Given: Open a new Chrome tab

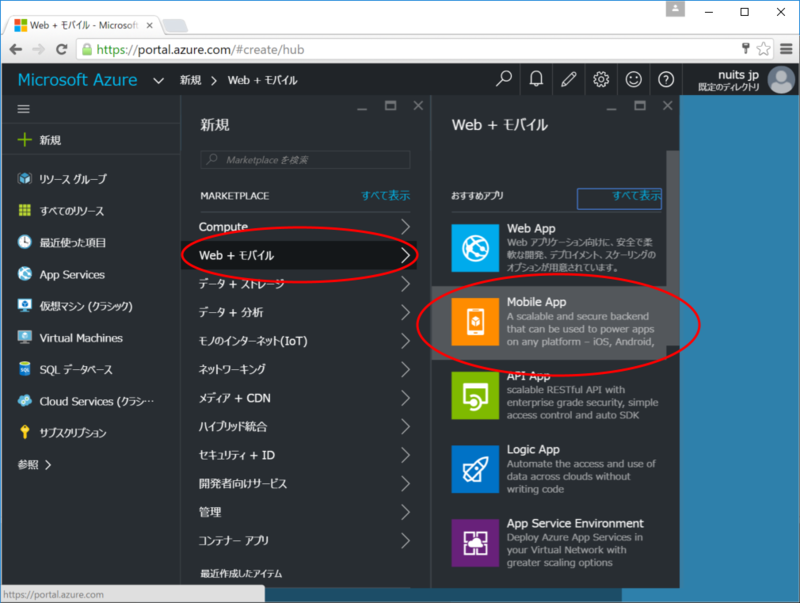Looking at the screenshot, I should tap(175, 26).
